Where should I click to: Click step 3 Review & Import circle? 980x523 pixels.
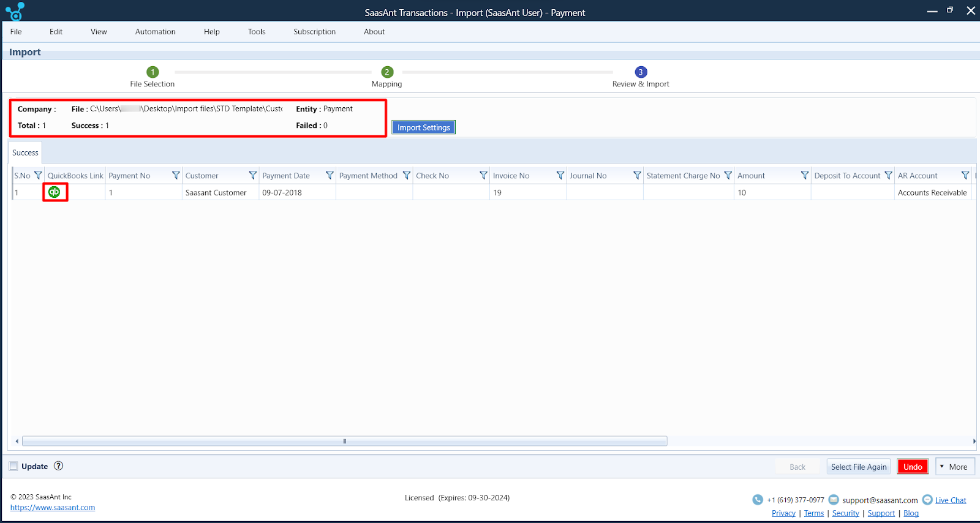641,72
